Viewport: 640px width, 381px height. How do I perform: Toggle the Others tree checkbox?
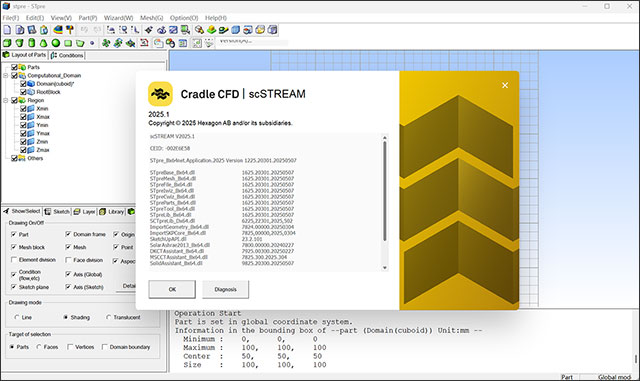click(x=14, y=158)
